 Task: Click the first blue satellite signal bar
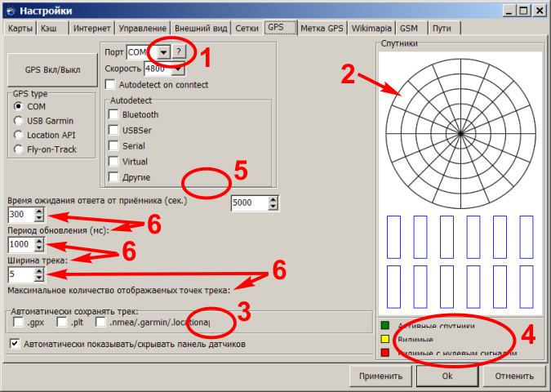pyautogui.click(x=393, y=236)
